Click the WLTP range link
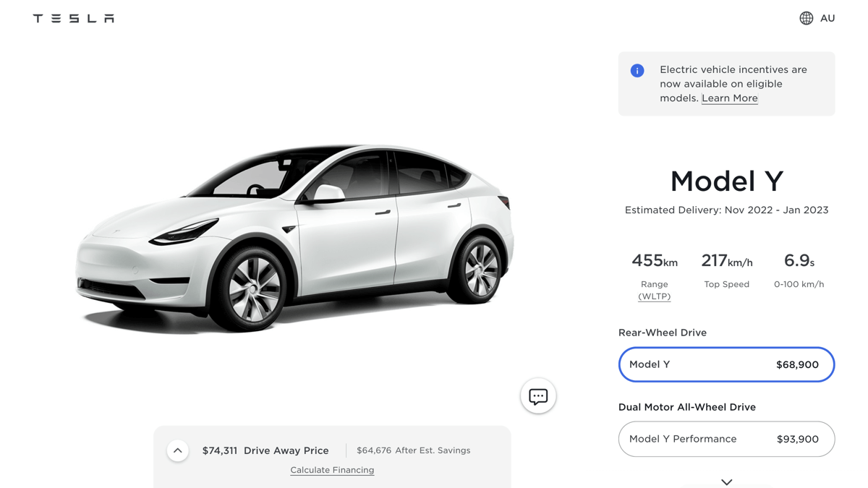Viewport: 868px width, 488px height. 655,296
